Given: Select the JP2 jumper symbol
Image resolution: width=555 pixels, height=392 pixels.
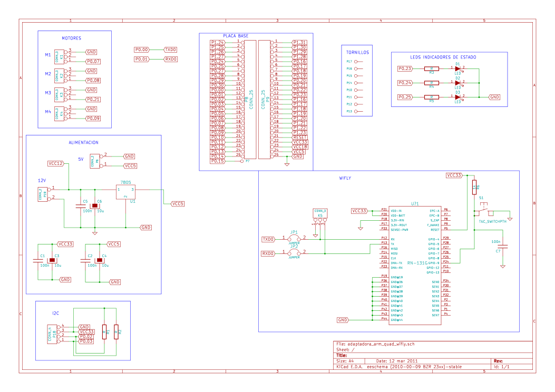Looking at the screenshot, I should coord(294,253).
